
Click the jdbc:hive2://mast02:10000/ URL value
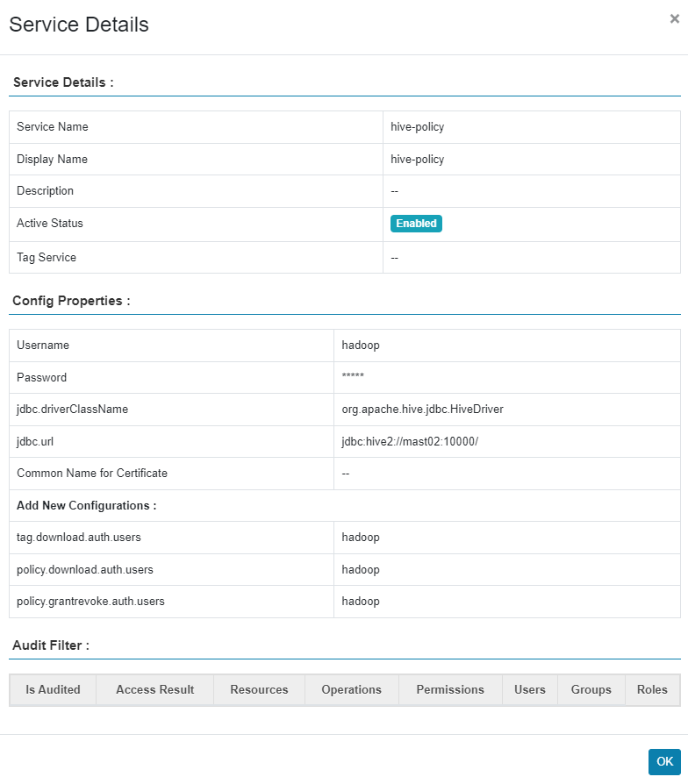click(410, 441)
